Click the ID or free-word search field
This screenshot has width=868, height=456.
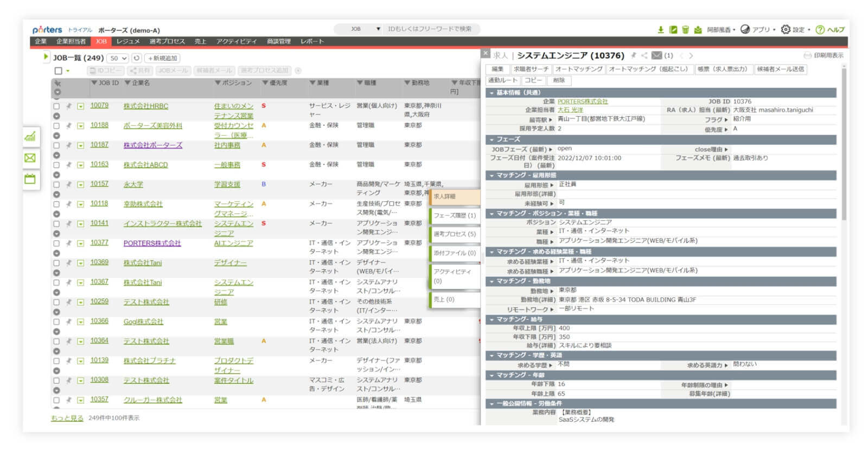430,29
